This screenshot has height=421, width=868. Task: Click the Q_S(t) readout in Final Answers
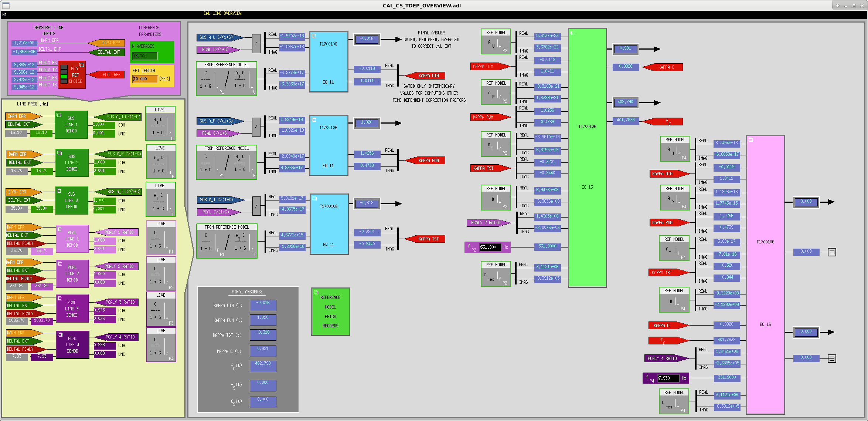click(x=263, y=402)
